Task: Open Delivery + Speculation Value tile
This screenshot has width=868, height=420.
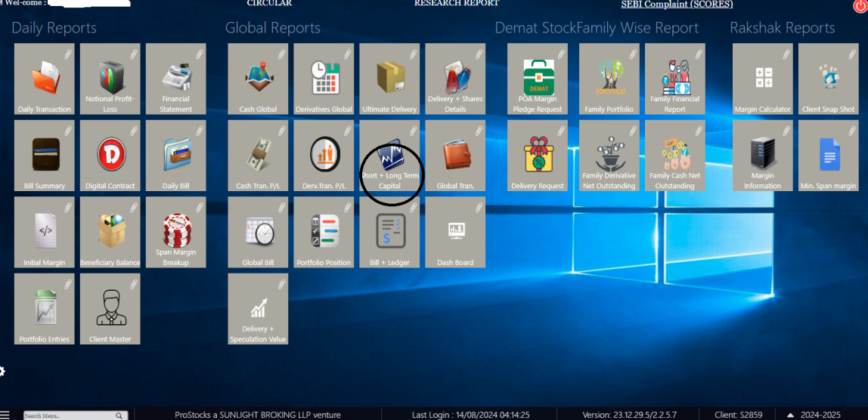Action: [258, 309]
